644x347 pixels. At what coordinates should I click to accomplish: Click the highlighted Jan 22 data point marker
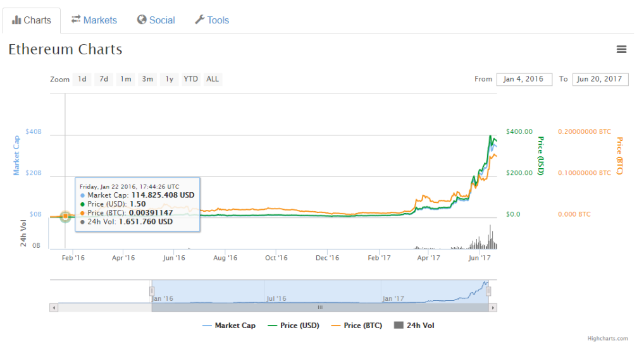click(65, 216)
